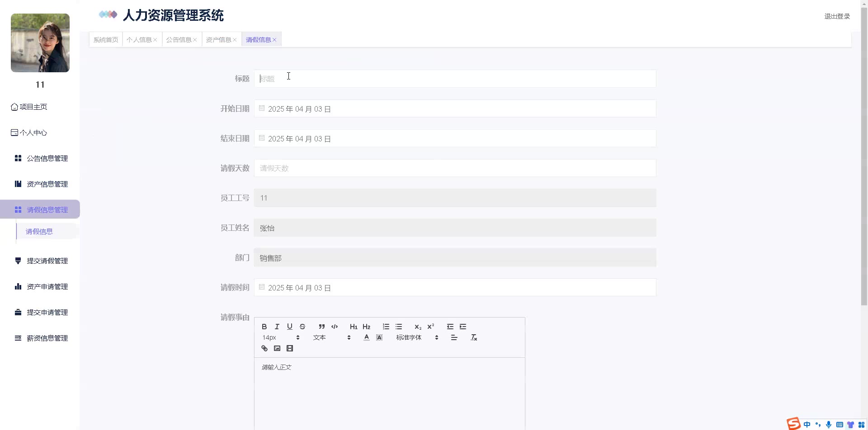Open the 开始日期 date picker
This screenshot has height=430, width=868.
455,109
